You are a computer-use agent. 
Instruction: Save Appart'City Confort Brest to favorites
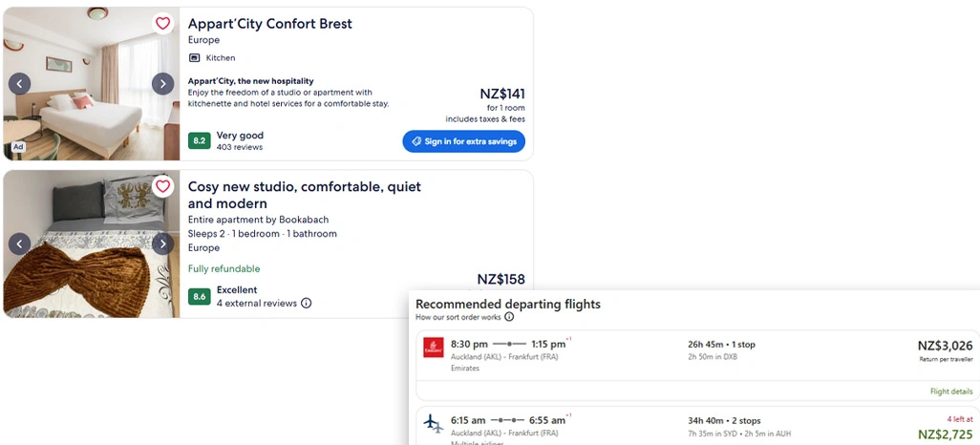[163, 24]
